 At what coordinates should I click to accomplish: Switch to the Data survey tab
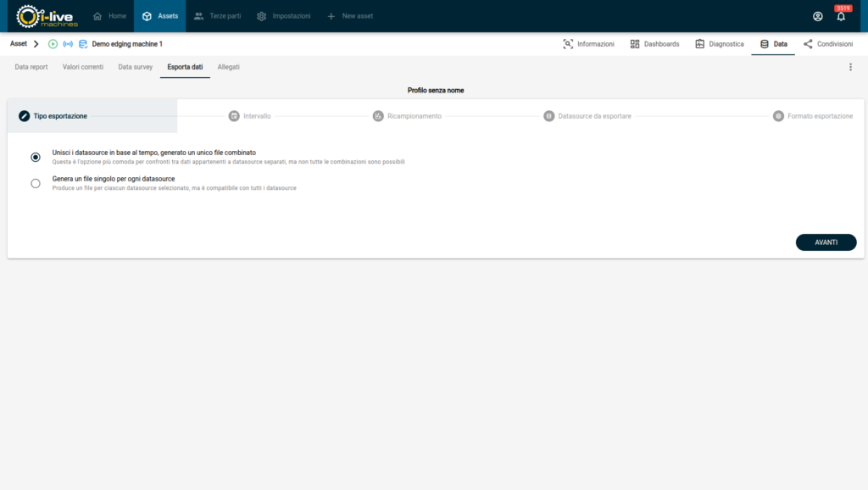point(136,67)
